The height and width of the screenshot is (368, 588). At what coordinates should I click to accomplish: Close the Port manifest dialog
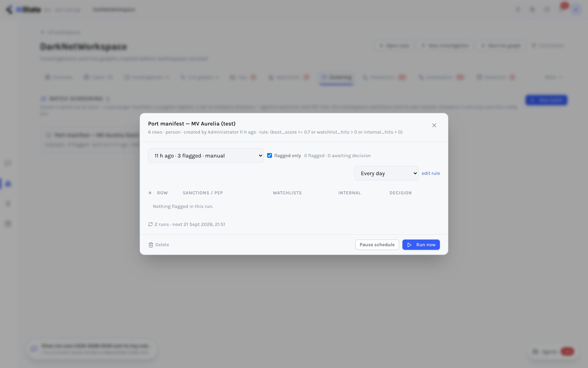434,125
